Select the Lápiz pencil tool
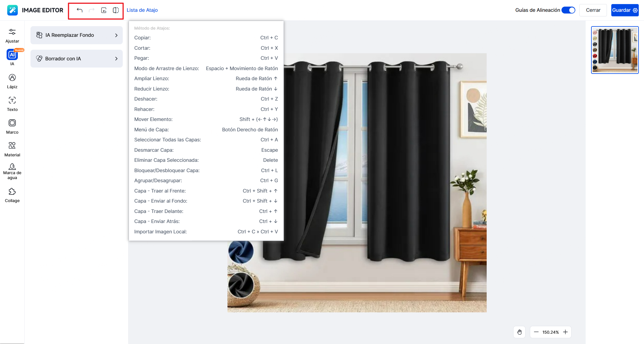Viewport: 644px width, 344px height. click(12, 81)
